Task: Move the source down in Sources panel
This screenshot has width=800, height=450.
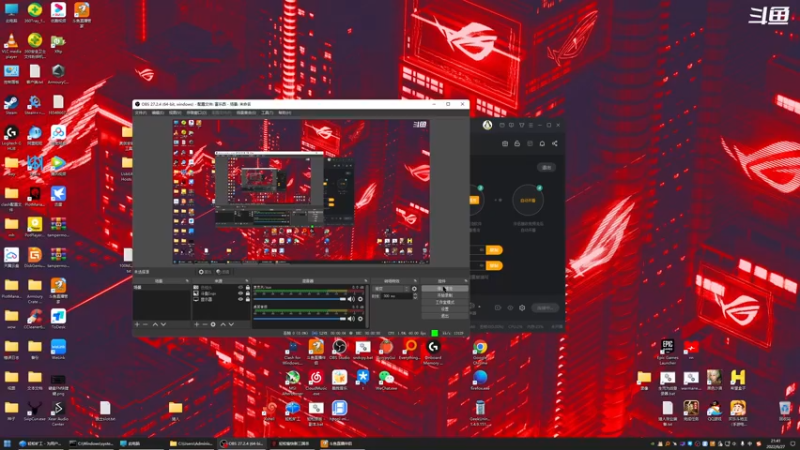Action: pyautogui.click(x=231, y=324)
